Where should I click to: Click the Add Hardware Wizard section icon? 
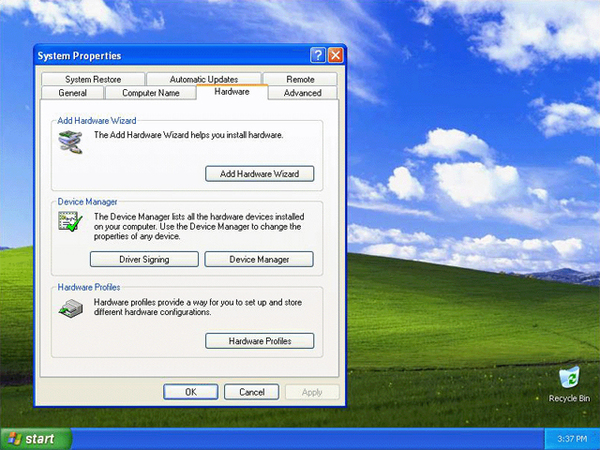tap(70, 143)
